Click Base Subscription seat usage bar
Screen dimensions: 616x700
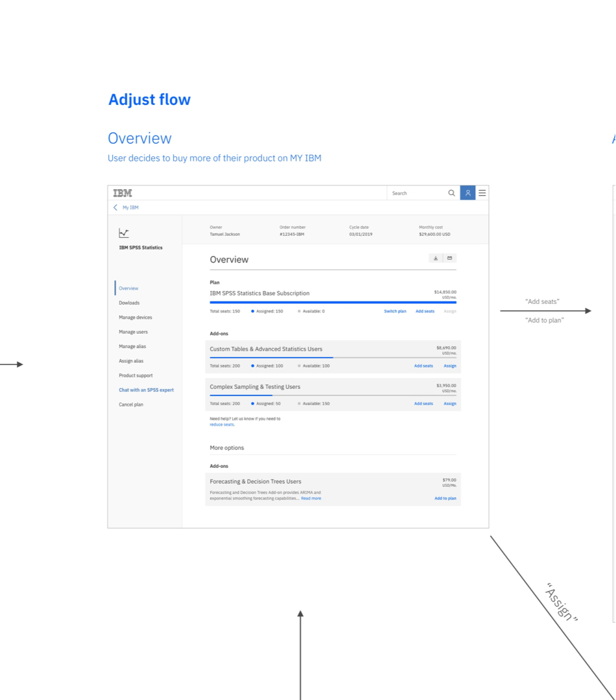click(x=333, y=302)
